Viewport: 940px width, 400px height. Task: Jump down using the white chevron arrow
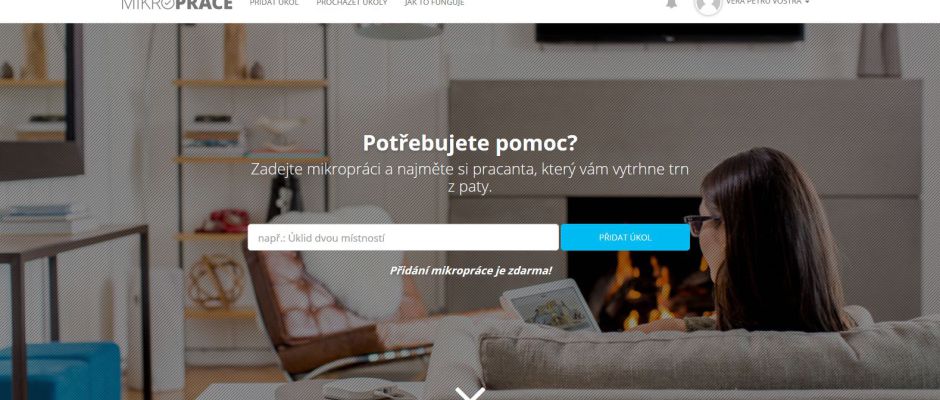click(x=470, y=394)
